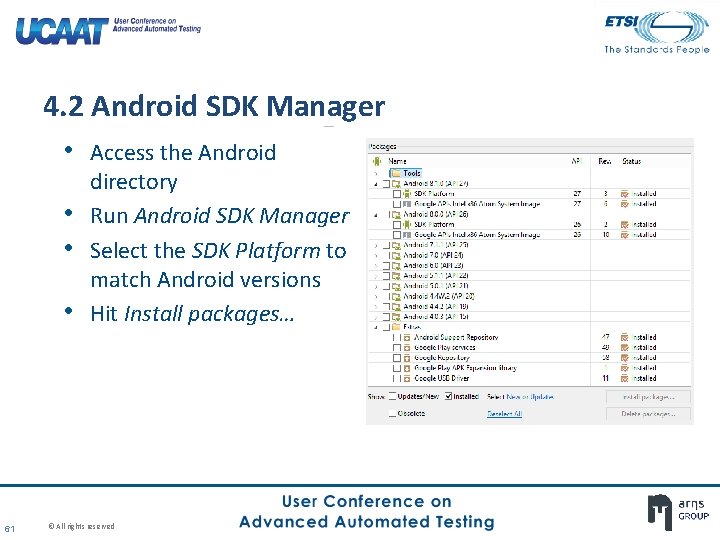Click the system image icon under API 26
Image resolution: width=720 pixels, height=540 pixels.
click(407, 235)
